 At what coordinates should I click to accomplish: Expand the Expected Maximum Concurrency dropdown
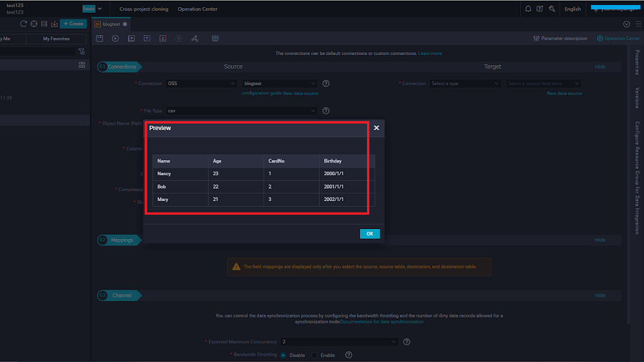338,342
